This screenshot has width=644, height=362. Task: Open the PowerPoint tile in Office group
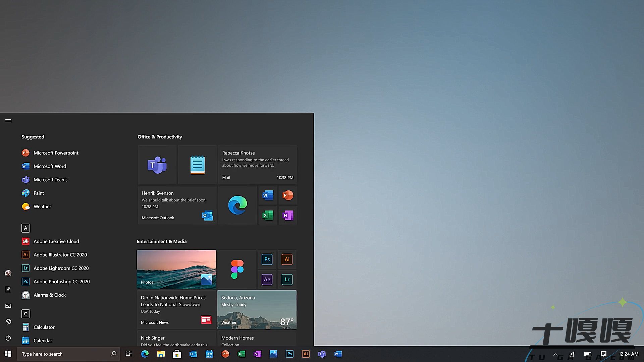[288, 195]
